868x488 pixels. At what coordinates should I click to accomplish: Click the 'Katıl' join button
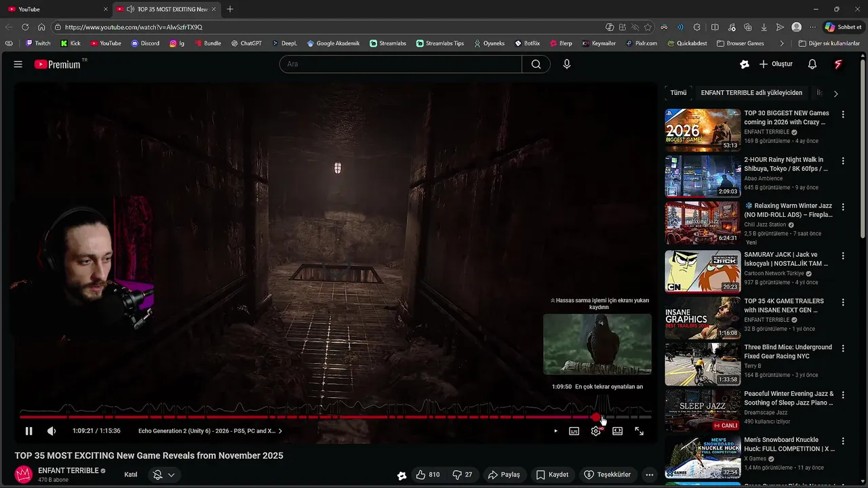[x=131, y=475]
